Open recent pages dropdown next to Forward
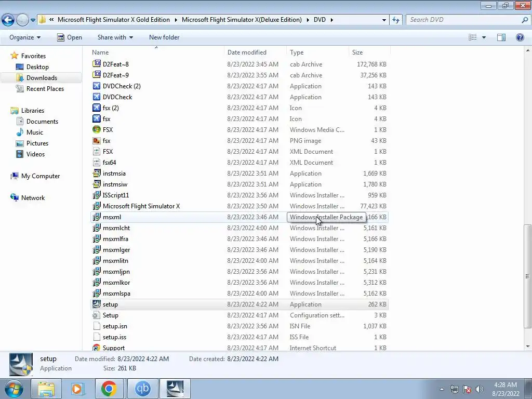Viewport: 532px width, 399px height. pos(33,20)
